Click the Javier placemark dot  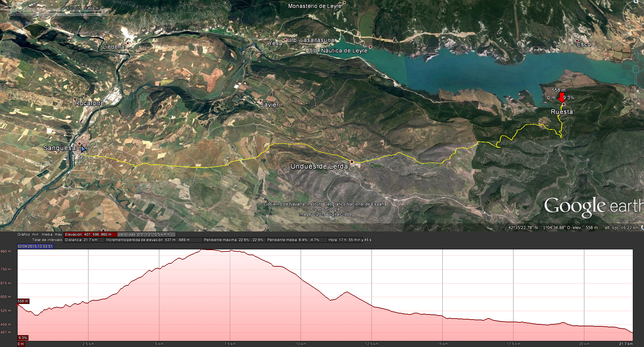pos(260,101)
